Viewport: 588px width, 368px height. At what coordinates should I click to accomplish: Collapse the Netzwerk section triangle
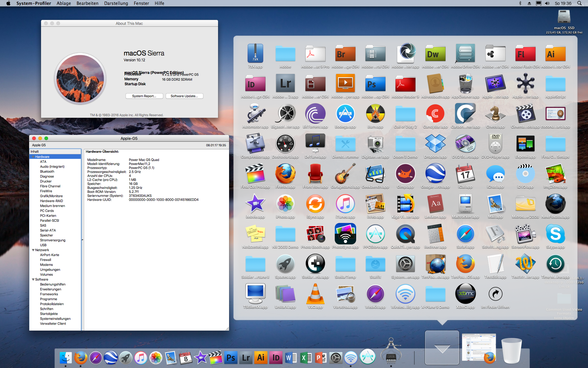(x=33, y=250)
